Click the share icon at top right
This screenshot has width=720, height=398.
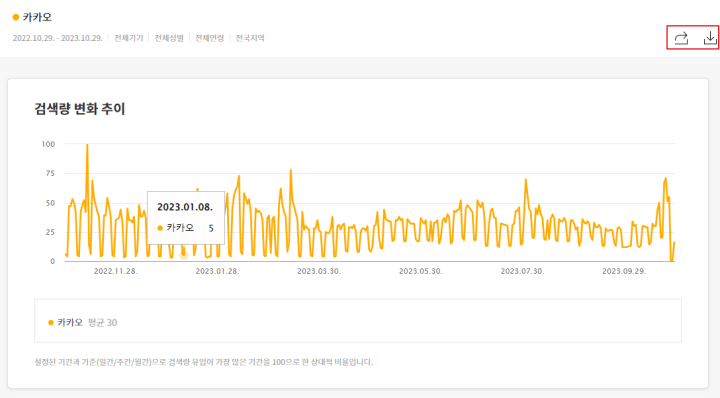tap(681, 38)
